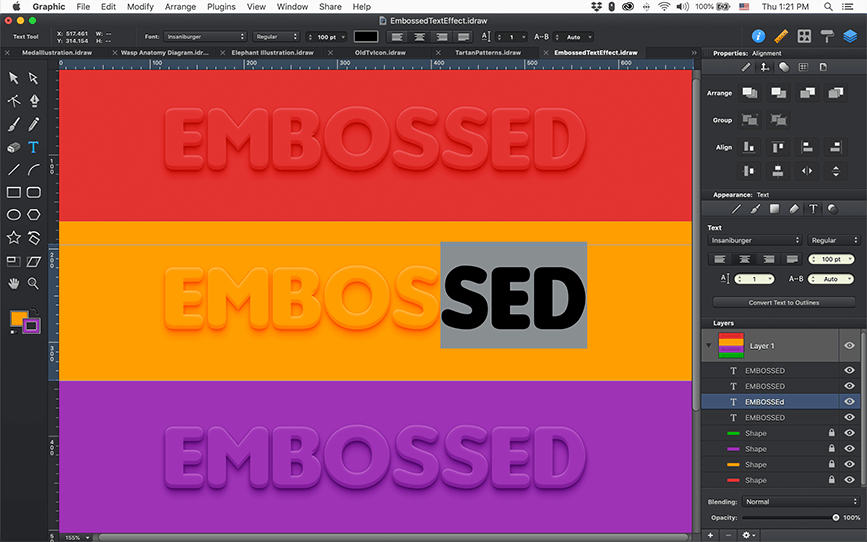Click the first Group icon
The width and height of the screenshot is (867, 542).
click(x=750, y=119)
